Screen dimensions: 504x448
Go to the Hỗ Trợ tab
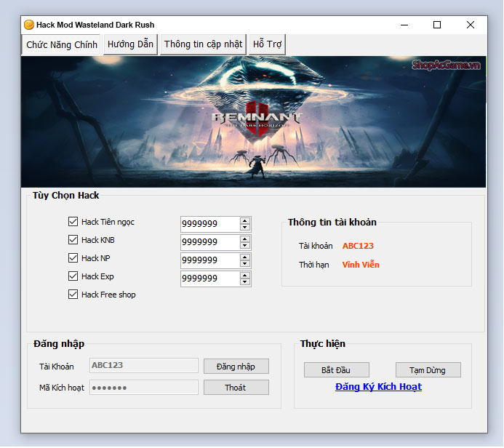pos(267,44)
